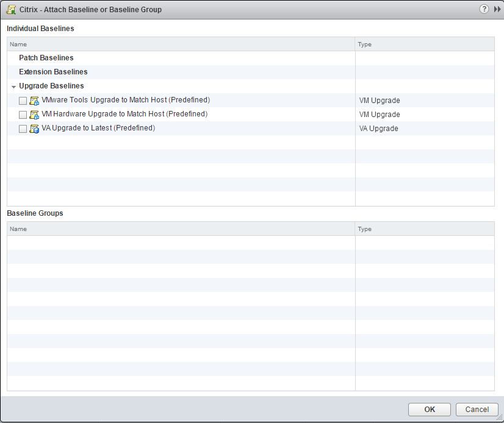Sort baselines by the Name column header

18,44
